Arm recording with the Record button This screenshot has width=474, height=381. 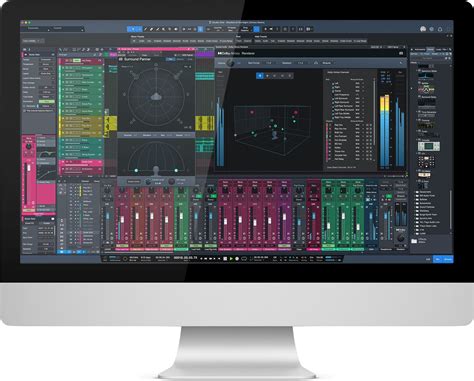click(237, 259)
